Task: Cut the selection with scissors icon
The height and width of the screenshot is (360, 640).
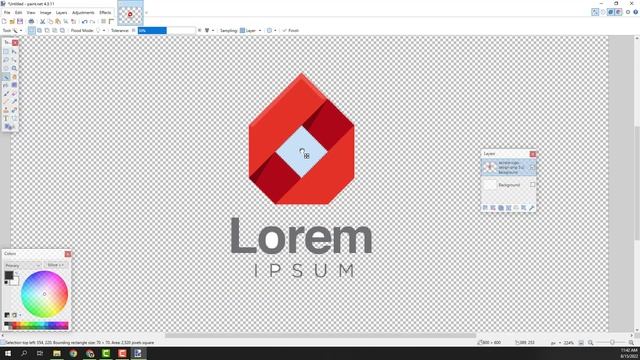Action: (42, 21)
